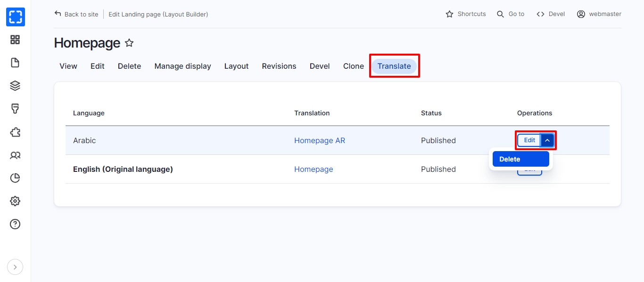
Task: Choose Delete from the operations dropdown
Action: 520,159
